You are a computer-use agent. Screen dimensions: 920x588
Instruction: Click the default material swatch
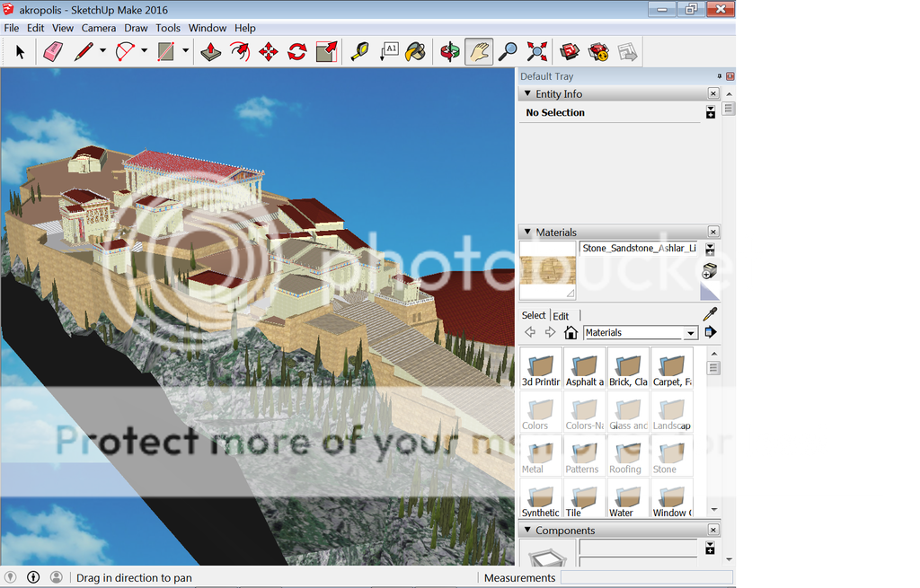tap(710, 292)
